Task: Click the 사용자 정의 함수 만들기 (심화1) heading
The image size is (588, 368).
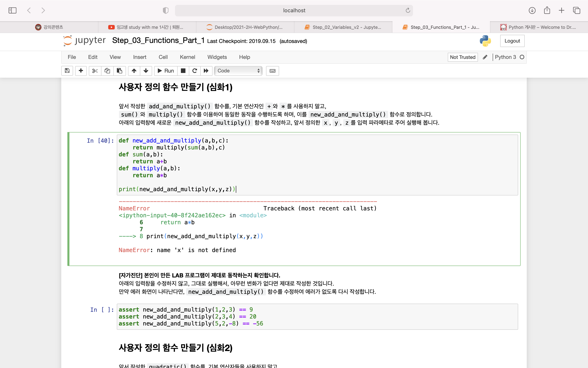Action: pyautogui.click(x=176, y=87)
